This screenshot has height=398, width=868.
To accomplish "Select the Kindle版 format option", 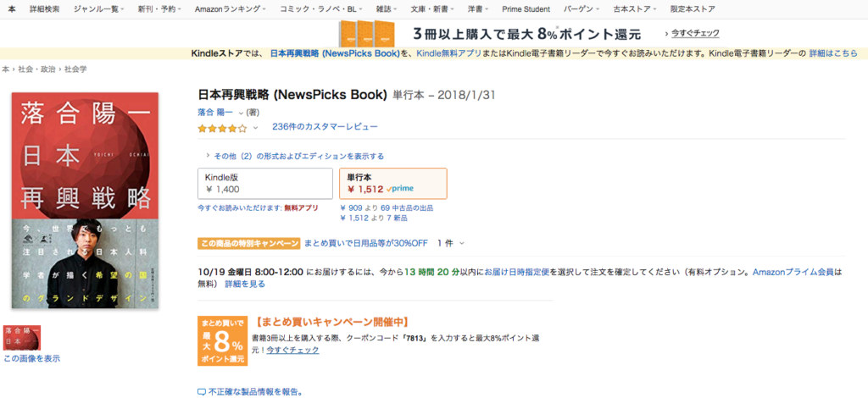I will click(x=265, y=184).
